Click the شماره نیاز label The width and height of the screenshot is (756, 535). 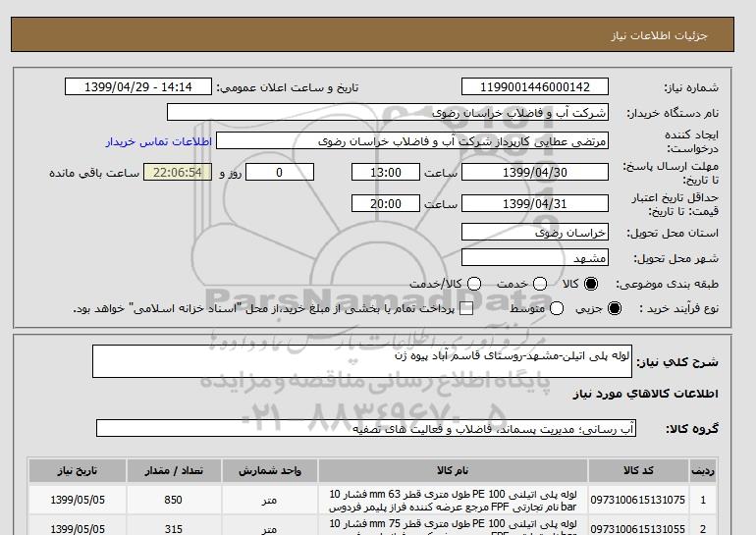pyautogui.click(x=691, y=87)
